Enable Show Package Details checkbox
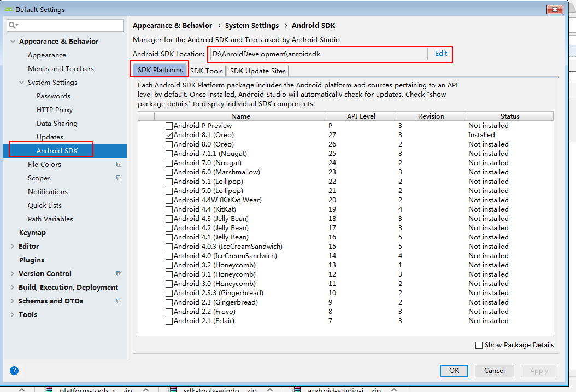The width and height of the screenshot is (576, 392). coord(479,346)
